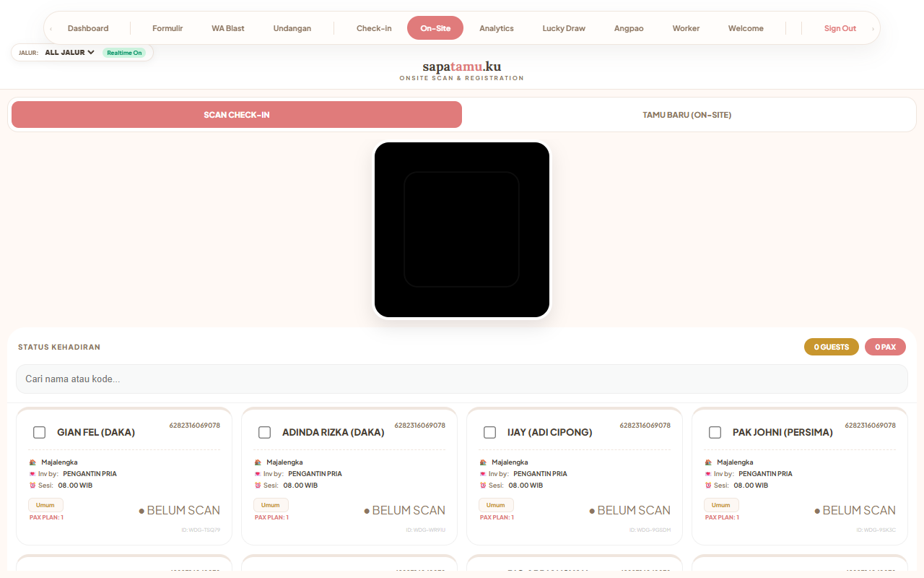Click the Umum tag on PAK JOHNI card
Viewport: 924px width, 578px height.
(722, 505)
